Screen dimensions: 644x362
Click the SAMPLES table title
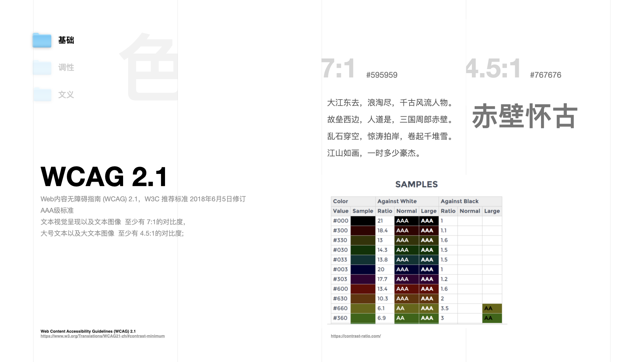point(417,184)
